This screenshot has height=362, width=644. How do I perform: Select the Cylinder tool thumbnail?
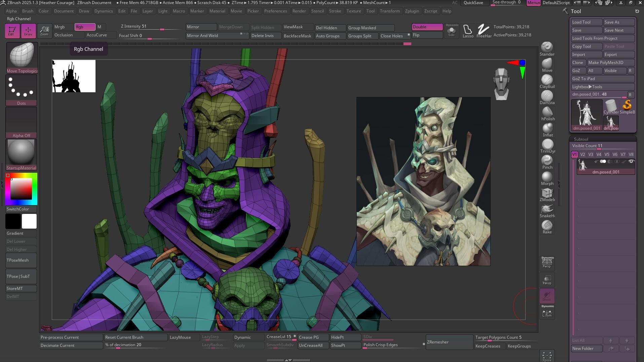(611, 107)
